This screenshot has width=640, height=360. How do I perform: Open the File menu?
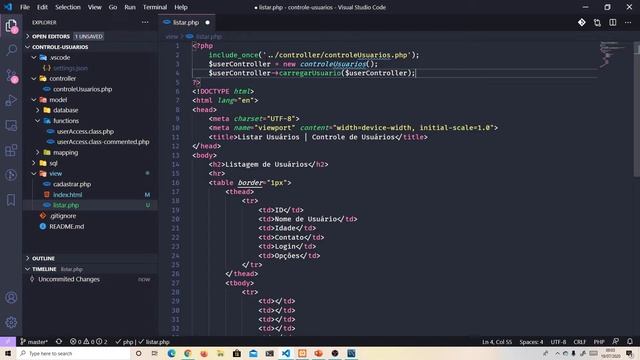25,7
